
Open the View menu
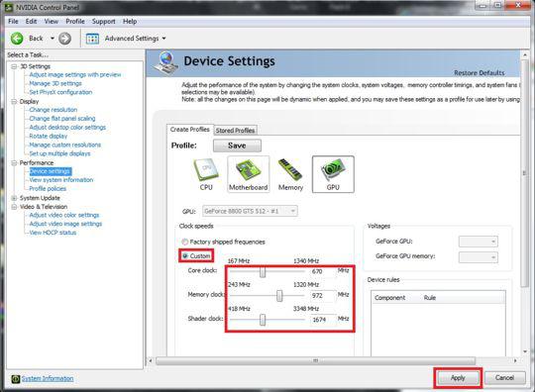pyautogui.click(x=52, y=22)
